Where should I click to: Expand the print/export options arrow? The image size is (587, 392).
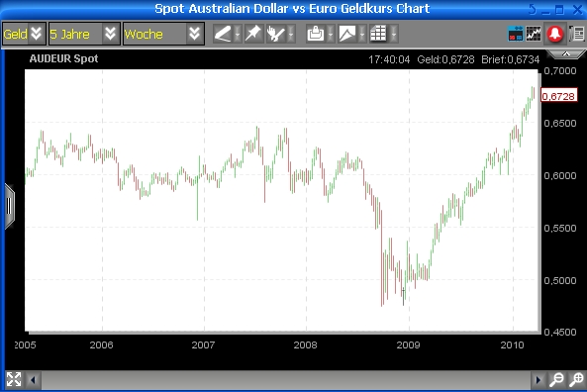tap(331, 34)
